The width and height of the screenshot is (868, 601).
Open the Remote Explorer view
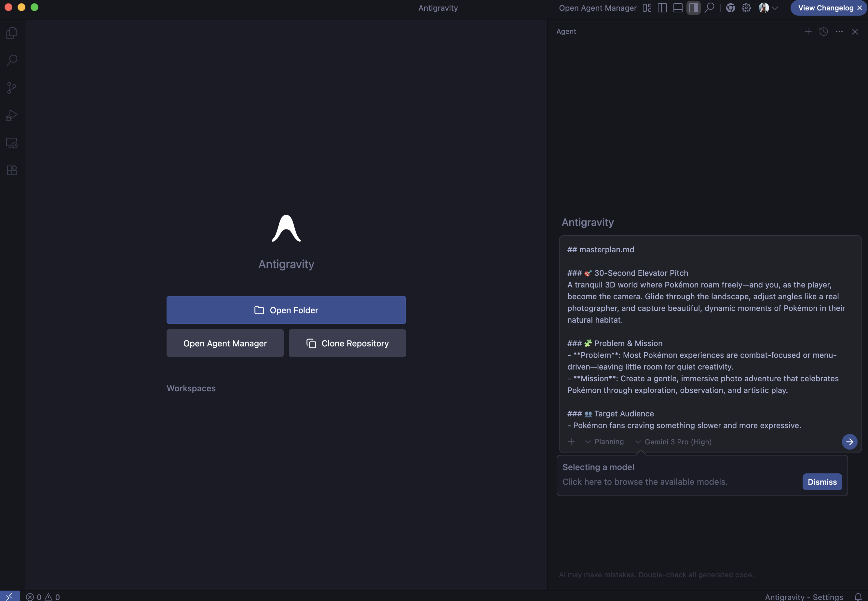tap(12, 143)
